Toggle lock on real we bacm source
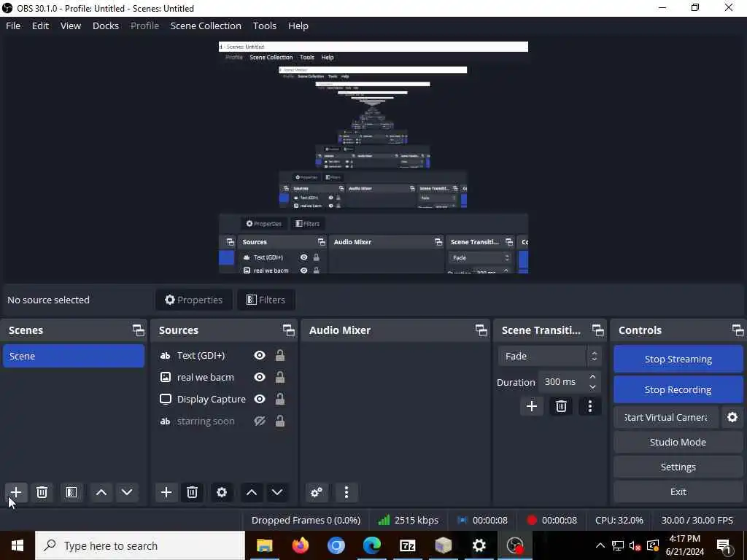 [x=280, y=377]
